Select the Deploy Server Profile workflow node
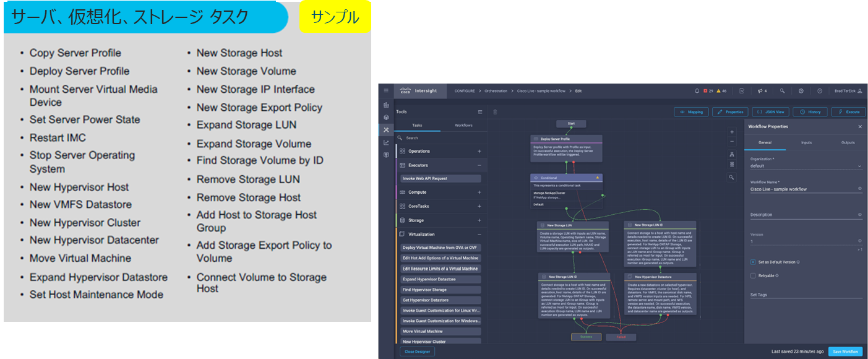 pos(566,147)
